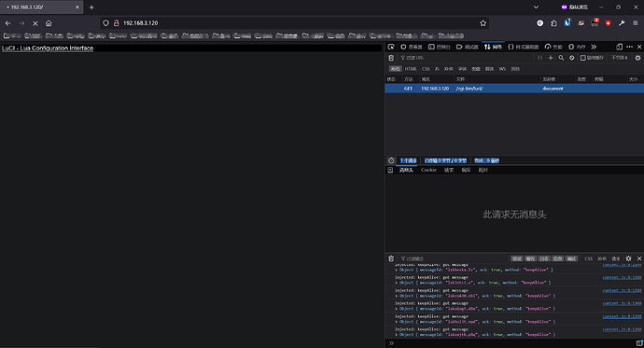Open the Cookie tab in request details
The height and width of the screenshot is (348, 644).
pyautogui.click(x=428, y=170)
